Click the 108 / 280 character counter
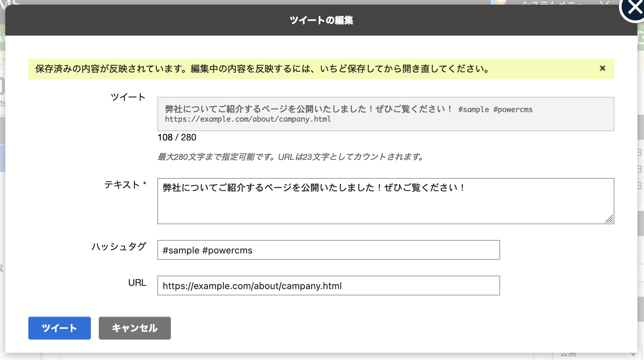The image size is (644, 360). point(177,137)
